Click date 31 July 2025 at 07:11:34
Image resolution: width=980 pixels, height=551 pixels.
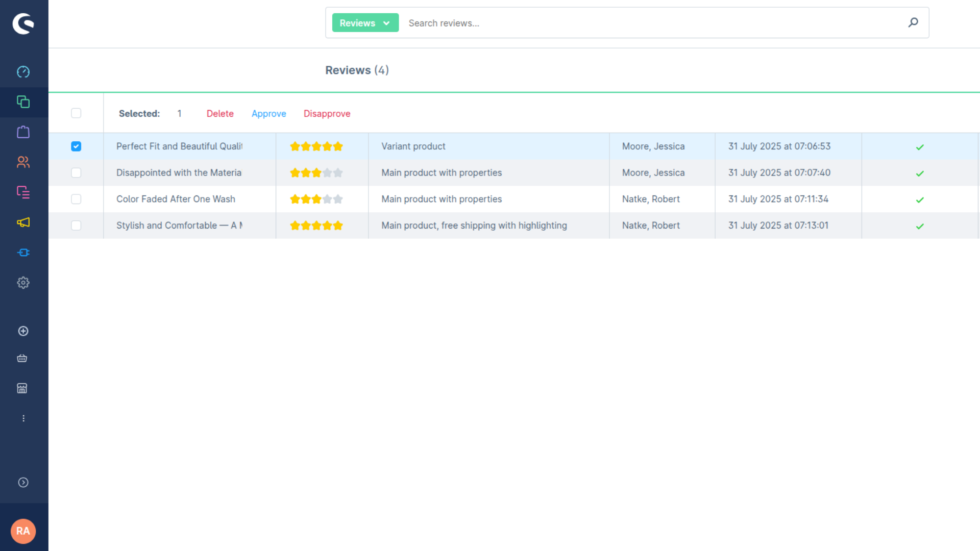[778, 199]
